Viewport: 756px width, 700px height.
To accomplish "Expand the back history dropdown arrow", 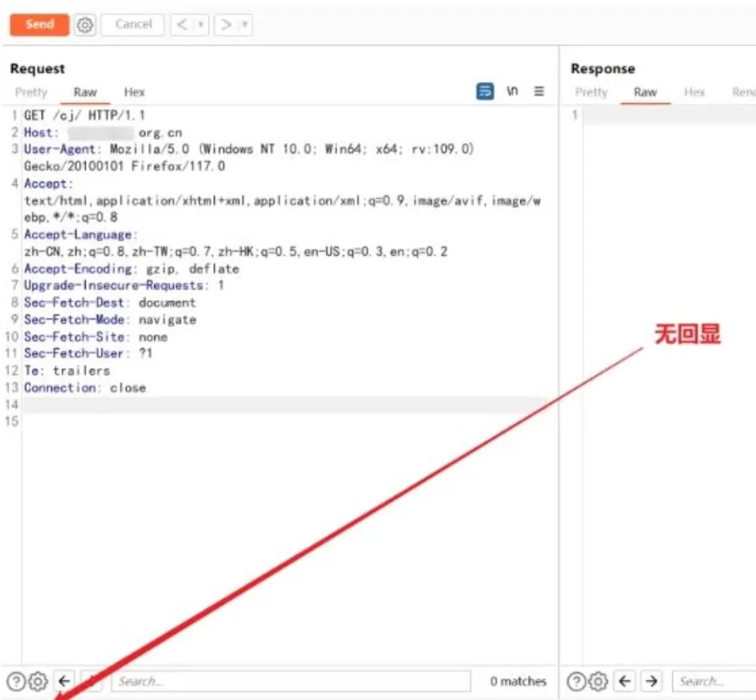I will tap(200, 25).
